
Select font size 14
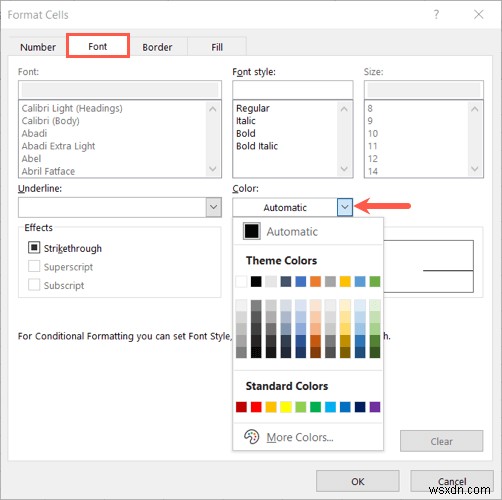(x=373, y=171)
